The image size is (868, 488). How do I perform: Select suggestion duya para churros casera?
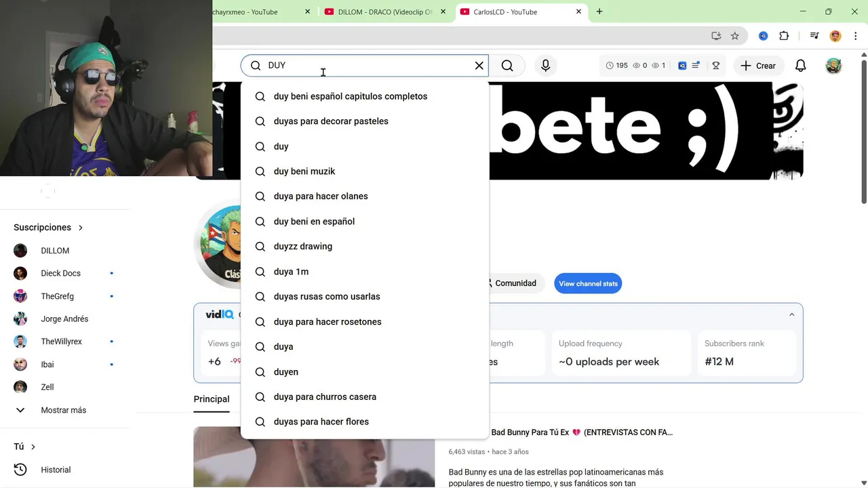click(365, 397)
